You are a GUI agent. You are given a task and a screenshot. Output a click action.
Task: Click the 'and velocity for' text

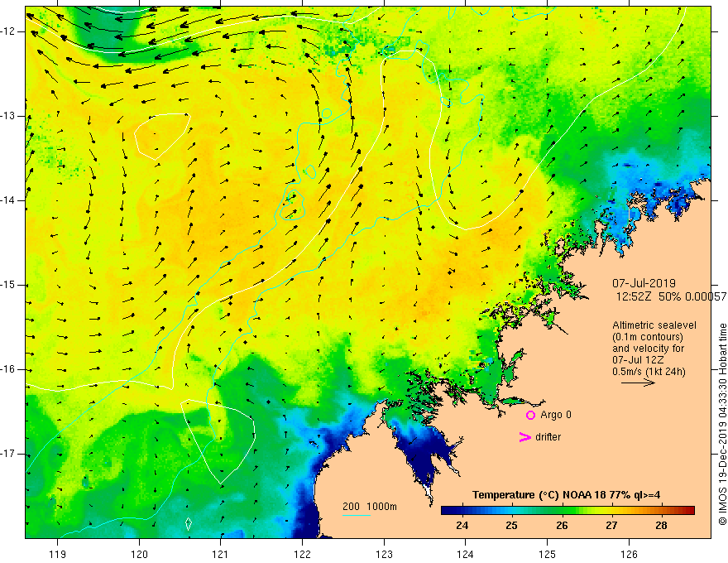(648, 349)
